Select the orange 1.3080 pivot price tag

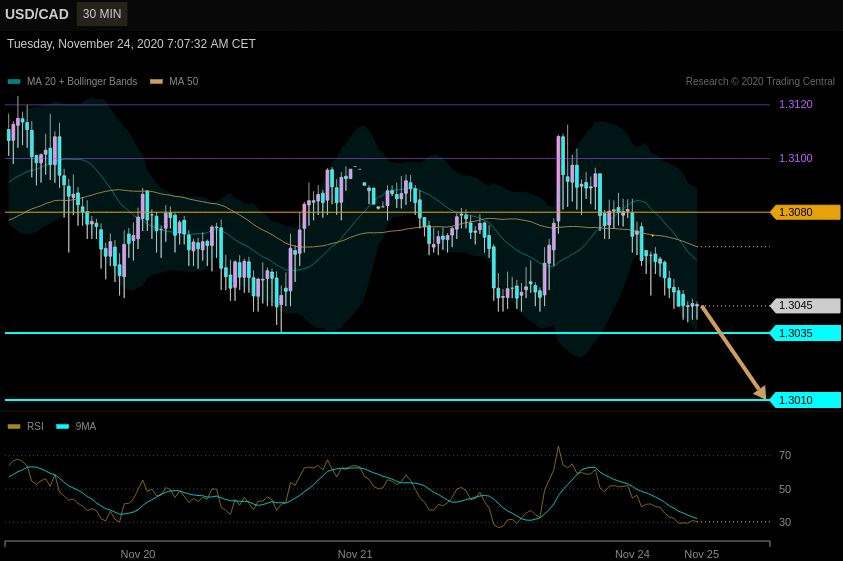pyautogui.click(x=805, y=212)
